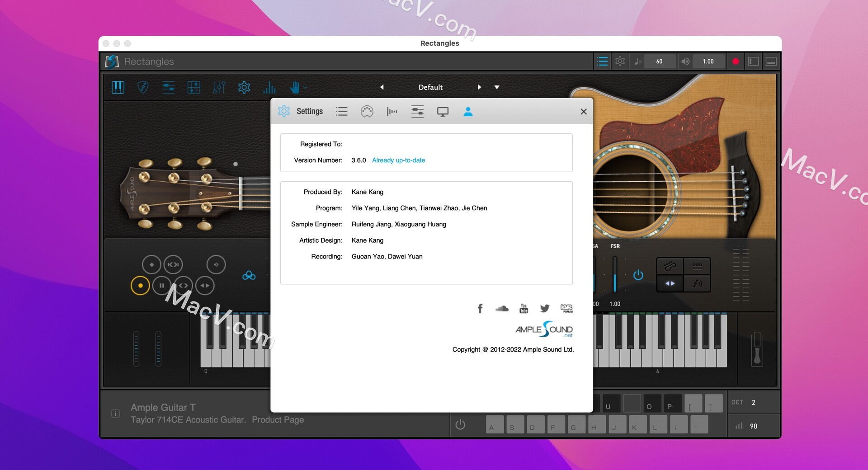The image size is (868, 470).
Task: Open the Facebook social link
Action: [480, 308]
